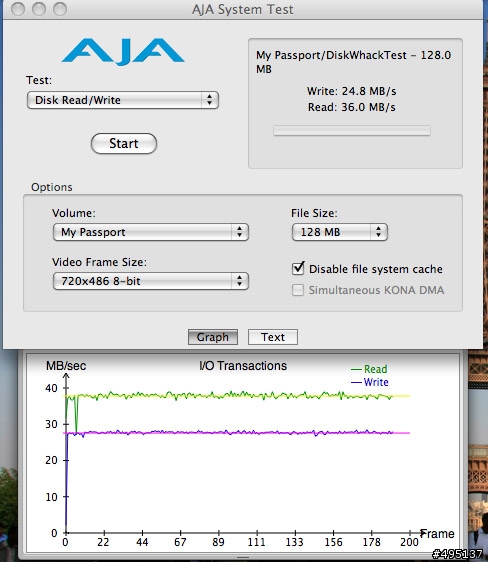This screenshot has height=562, width=488.
Task: Click the test progress bar
Action: coord(352,130)
